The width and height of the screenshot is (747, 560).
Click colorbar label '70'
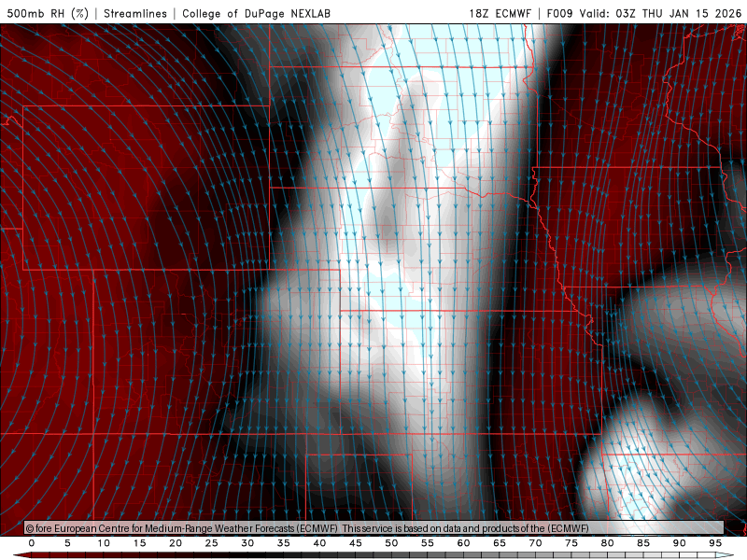pos(535,543)
